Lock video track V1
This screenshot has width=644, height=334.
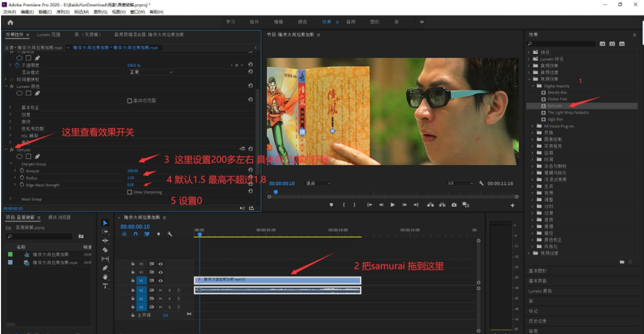coord(133,281)
